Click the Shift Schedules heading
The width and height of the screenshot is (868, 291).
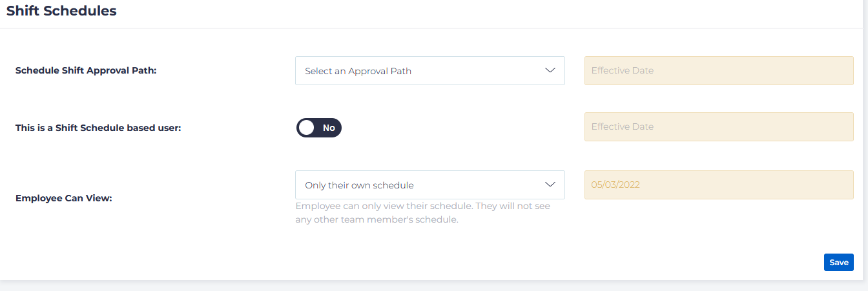[x=61, y=11]
